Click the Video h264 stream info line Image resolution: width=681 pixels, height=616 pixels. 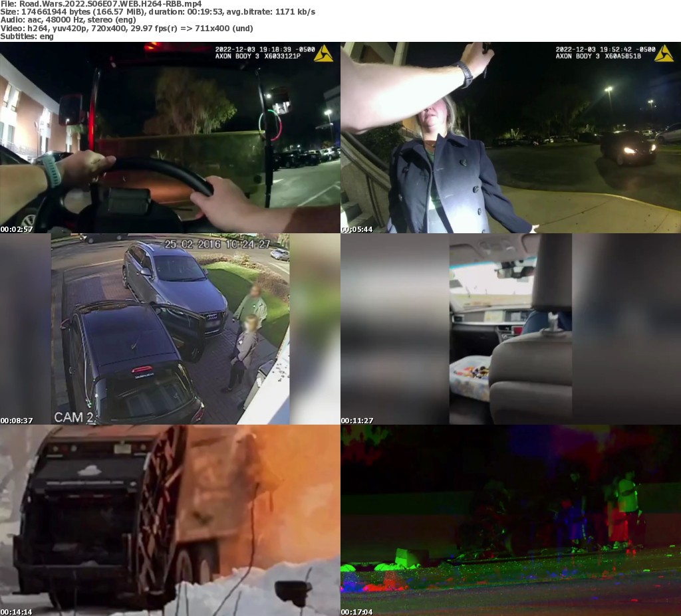coord(126,28)
